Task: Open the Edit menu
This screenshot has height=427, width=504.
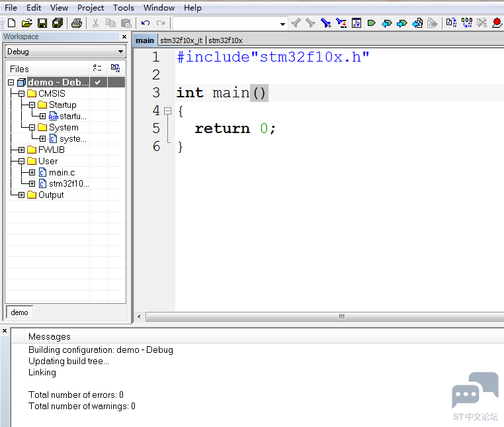Action: pyautogui.click(x=34, y=7)
